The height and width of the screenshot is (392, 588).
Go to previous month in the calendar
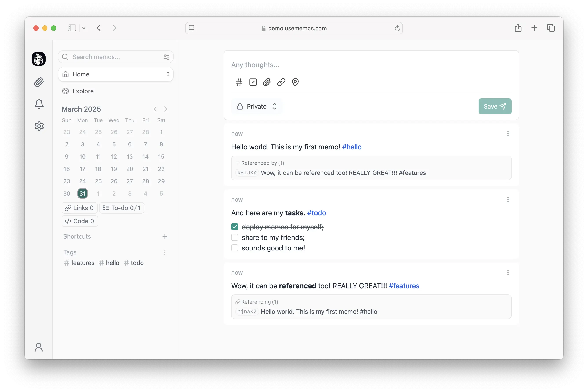pyautogui.click(x=155, y=109)
